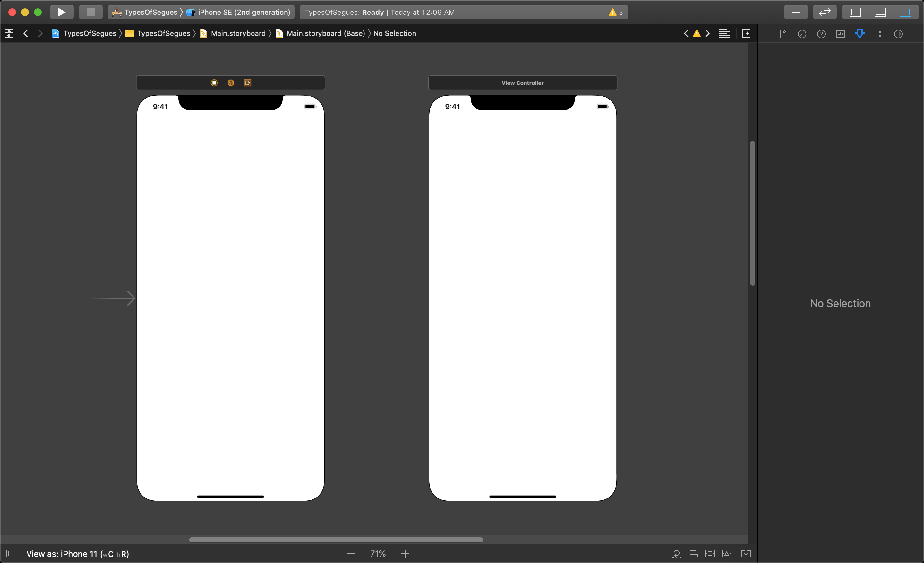This screenshot has width=924, height=563.
Task: Select the right View Controller's white view
Action: click(x=523, y=298)
